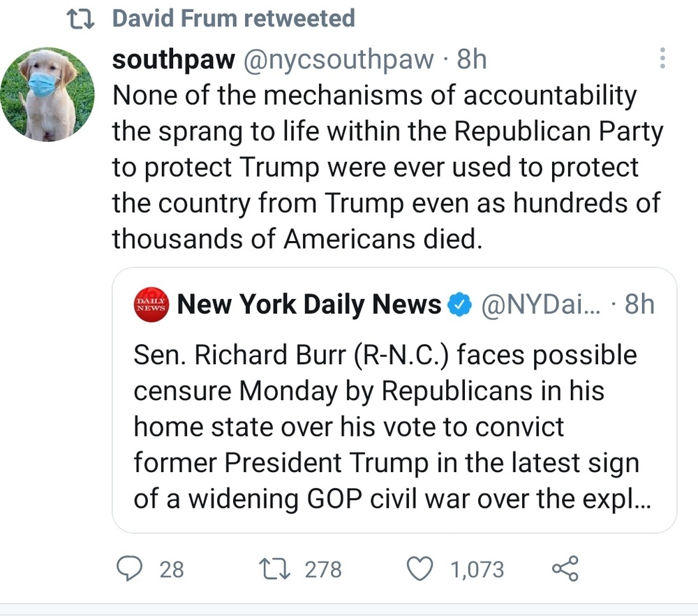This screenshot has height=616, width=698.
Task: Click the New York Daily News name
Action: (x=309, y=305)
